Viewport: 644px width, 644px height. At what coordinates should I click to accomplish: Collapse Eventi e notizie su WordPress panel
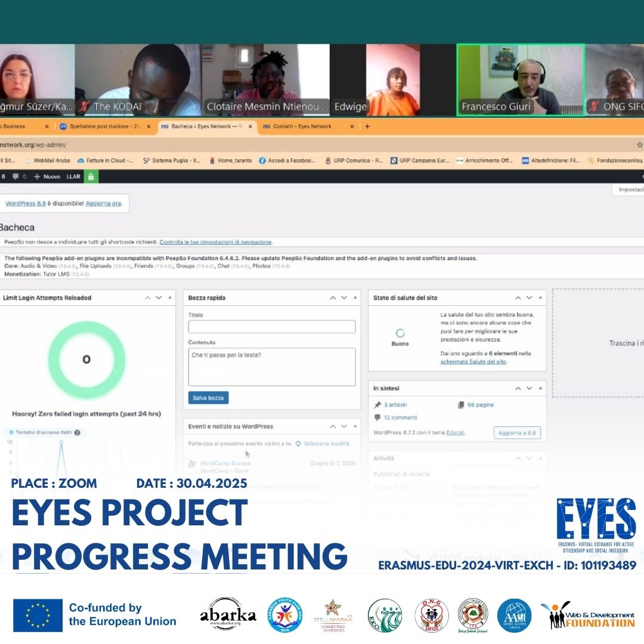[x=355, y=426]
